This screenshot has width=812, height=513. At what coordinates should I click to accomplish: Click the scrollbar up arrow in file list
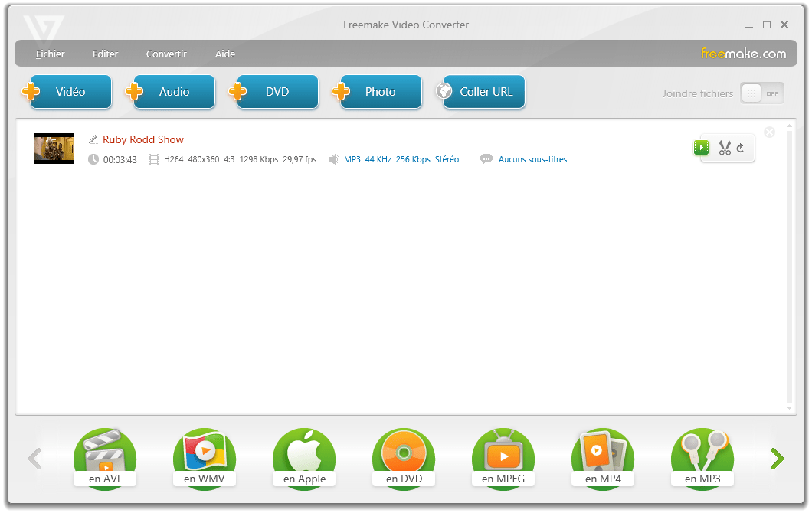[x=789, y=126]
